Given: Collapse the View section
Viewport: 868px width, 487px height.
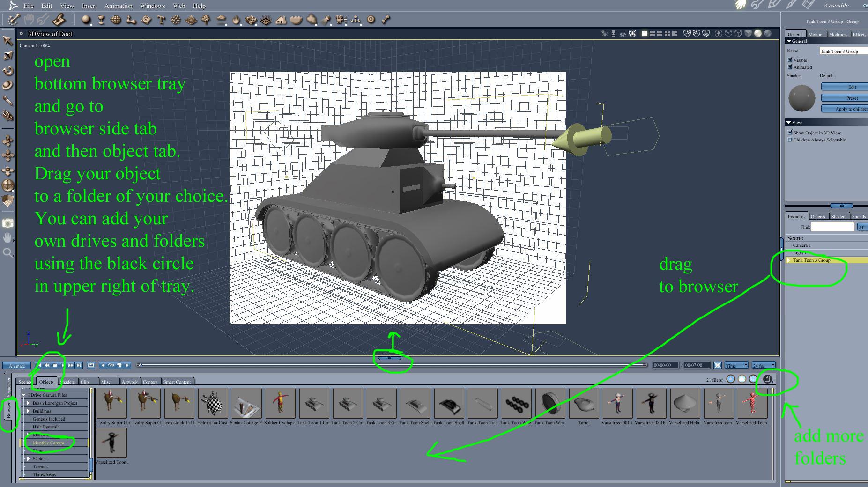Looking at the screenshot, I should click(789, 122).
